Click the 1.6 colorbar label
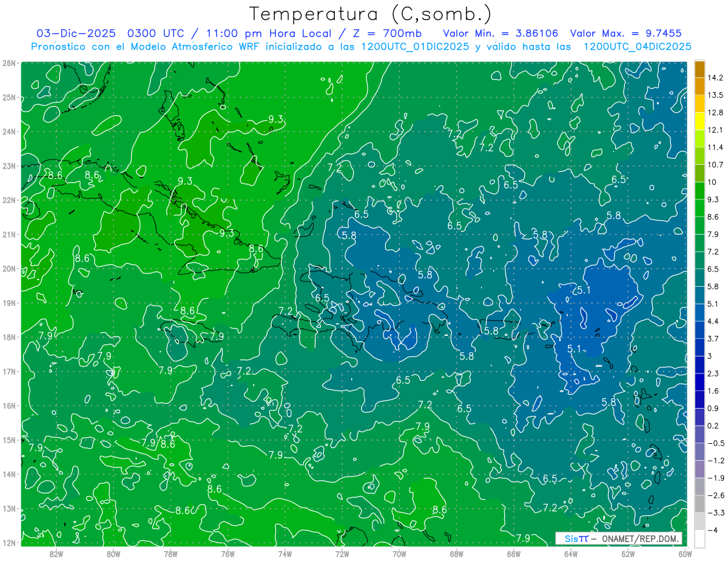Viewport: 728px width, 562px height. [x=713, y=391]
